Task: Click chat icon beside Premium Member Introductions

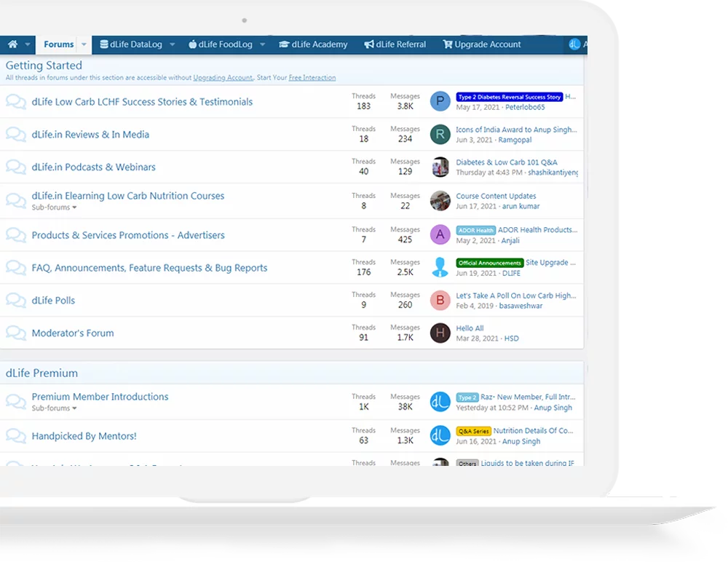Action: pyautogui.click(x=16, y=401)
